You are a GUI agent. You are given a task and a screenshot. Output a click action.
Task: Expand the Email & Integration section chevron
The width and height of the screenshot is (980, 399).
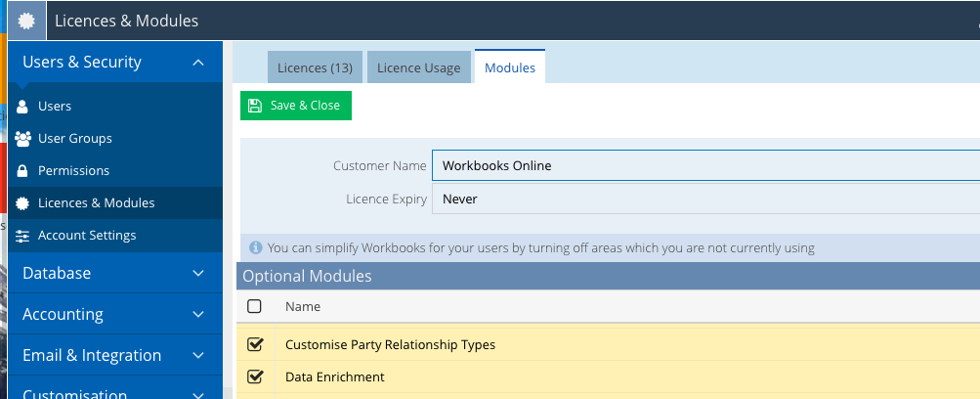[x=198, y=355]
